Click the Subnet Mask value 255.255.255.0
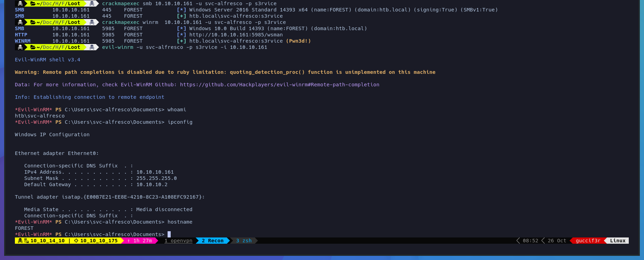The image size is (644, 260). pyautogui.click(x=156, y=178)
